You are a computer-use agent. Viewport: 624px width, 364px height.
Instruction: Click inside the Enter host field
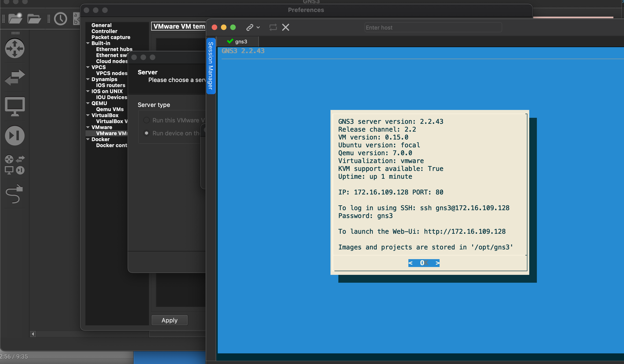pyautogui.click(x=433, y=27)
